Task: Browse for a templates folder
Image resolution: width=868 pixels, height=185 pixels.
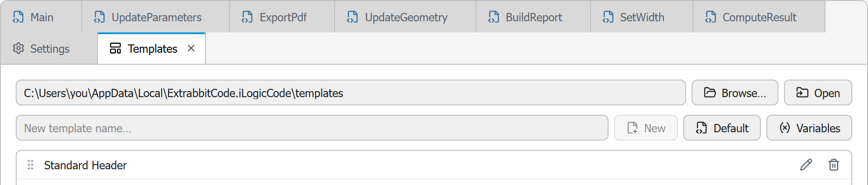Action: (735, 92)
